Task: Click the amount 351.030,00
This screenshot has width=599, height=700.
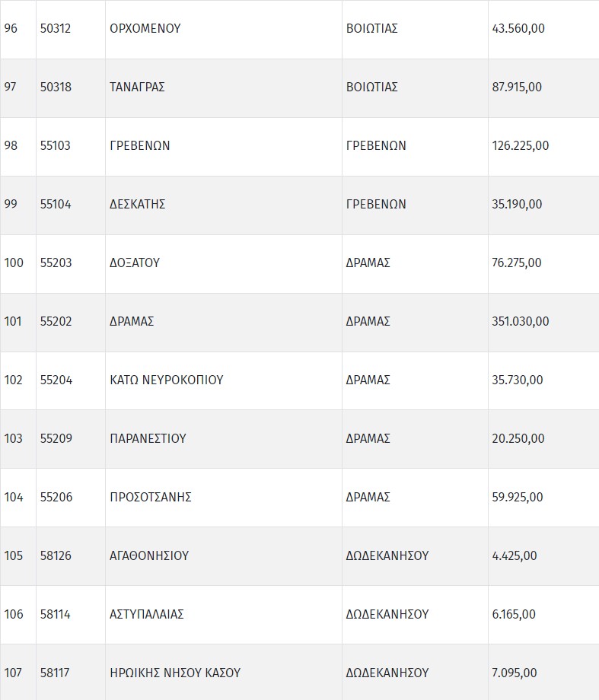Action: 521,322
